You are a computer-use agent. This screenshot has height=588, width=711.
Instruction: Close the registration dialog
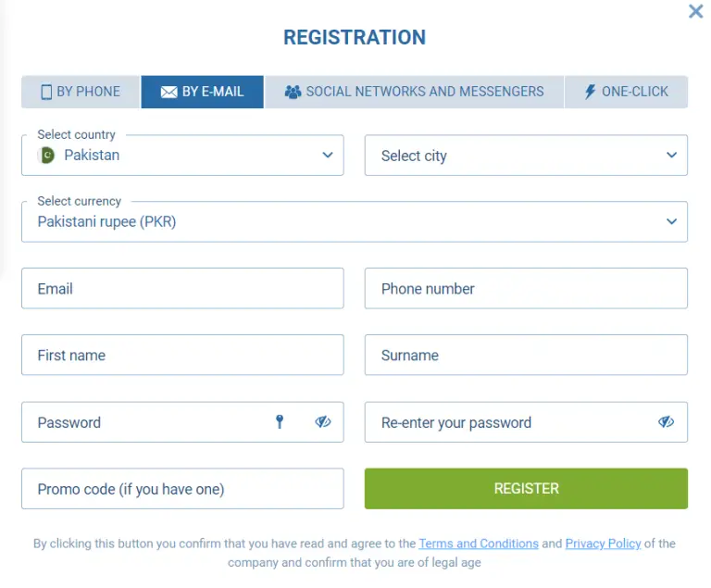point(695,12)
